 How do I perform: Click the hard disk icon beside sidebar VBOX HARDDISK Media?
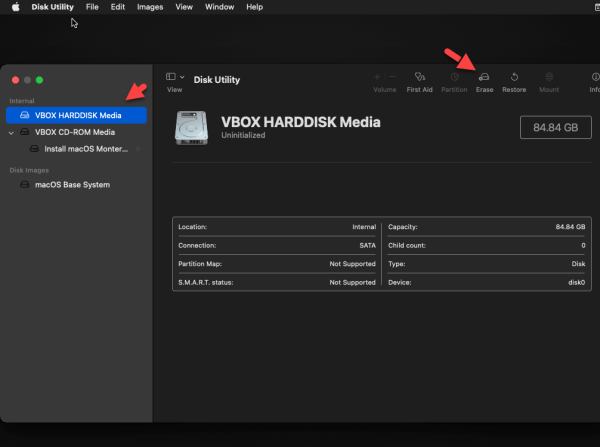(x=24, y=115)
